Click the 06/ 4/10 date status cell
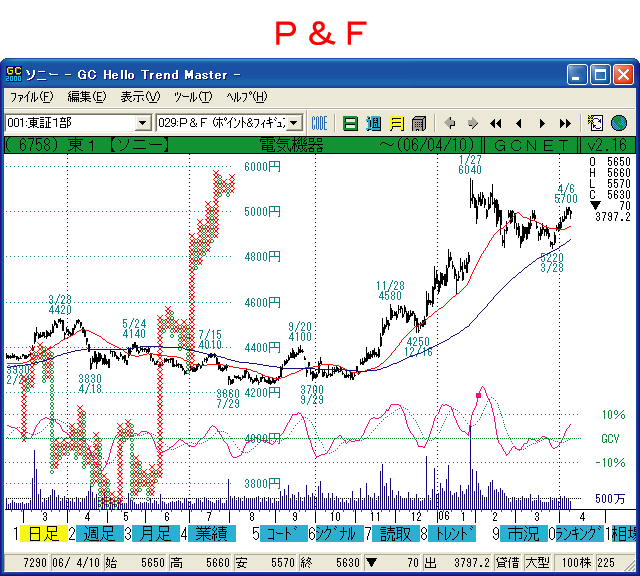Screen dimensions: 640x576 click(x=77, y=563)
